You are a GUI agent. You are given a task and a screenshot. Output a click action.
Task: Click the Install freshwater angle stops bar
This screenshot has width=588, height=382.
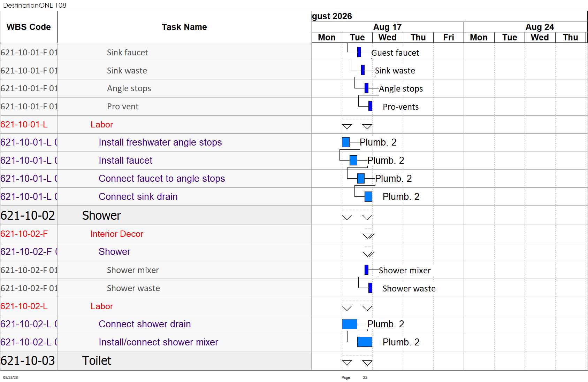click(346, 142)
